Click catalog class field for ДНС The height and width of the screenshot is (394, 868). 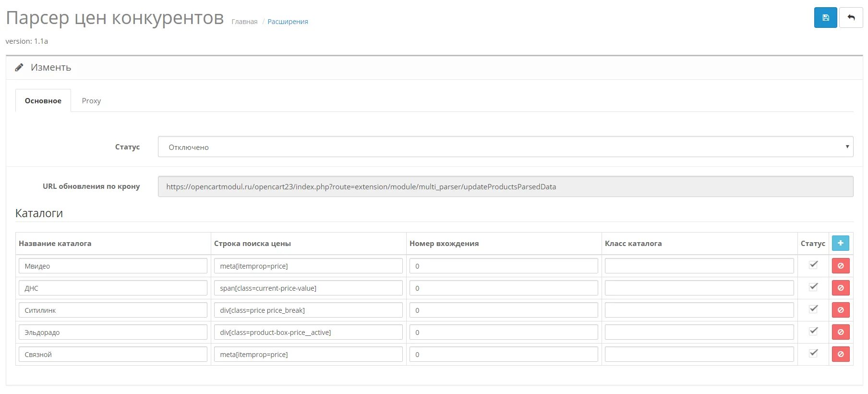click(699, 288)
